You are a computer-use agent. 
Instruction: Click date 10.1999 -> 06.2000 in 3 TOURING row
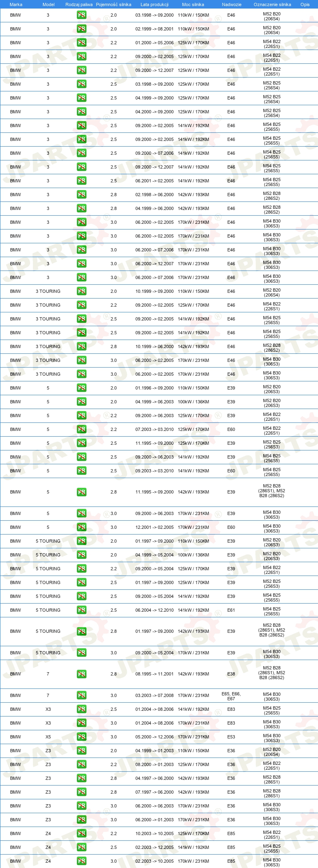pyautogui.click(x=155, y=346)
